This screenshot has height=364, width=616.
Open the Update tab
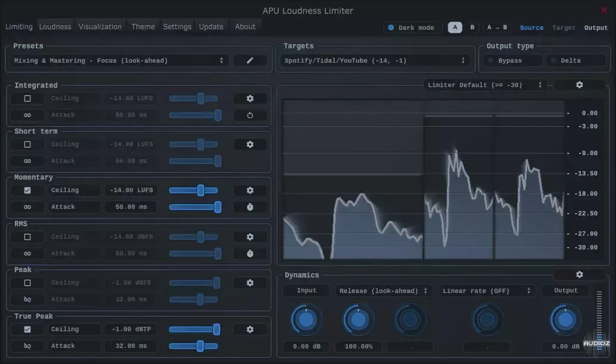[211, 27]
